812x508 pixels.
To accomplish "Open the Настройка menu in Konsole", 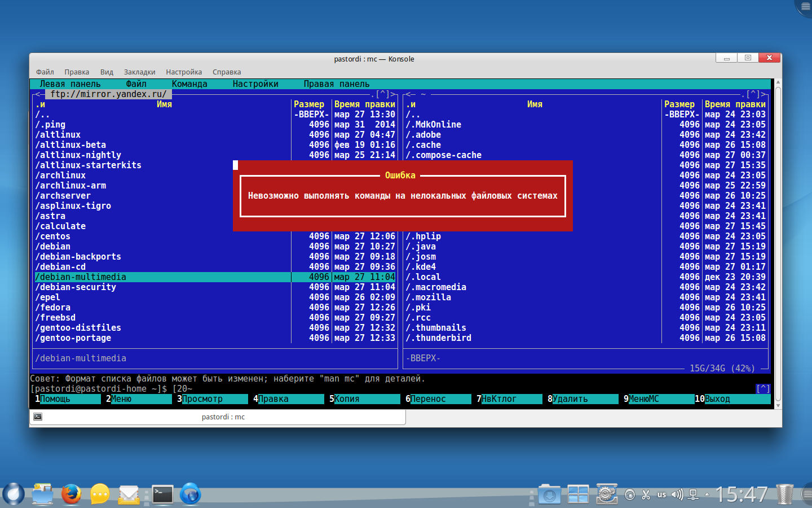I will click(184, 72).
